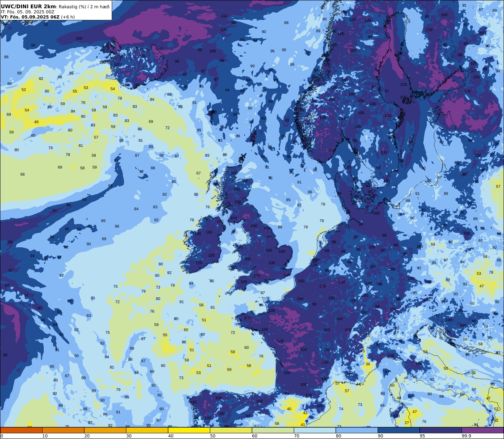504x439 pixels.
Task: Pick the dark red 0–10 legend color band
Action: [21, 430]
